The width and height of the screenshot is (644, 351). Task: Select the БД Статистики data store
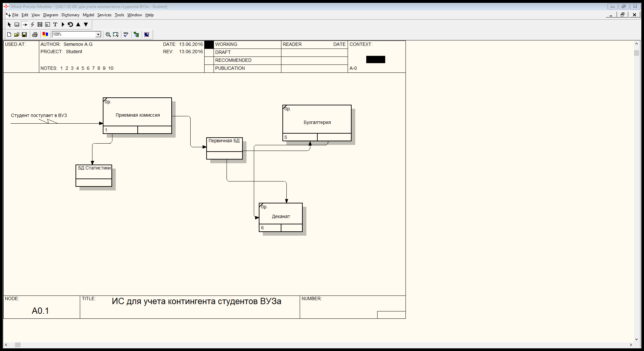(94, 175)
